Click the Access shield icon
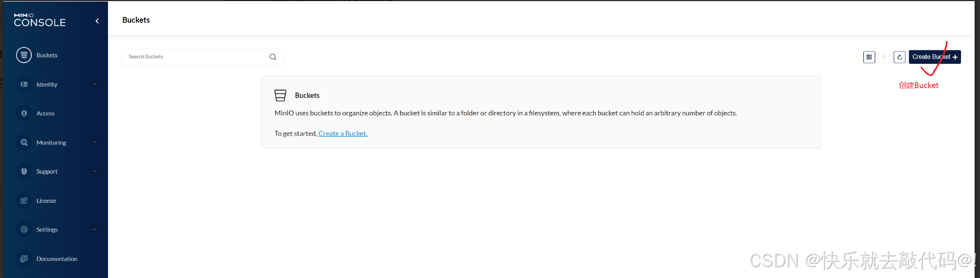Viewport: 980px width, 278px height. (x=24, y=114)
